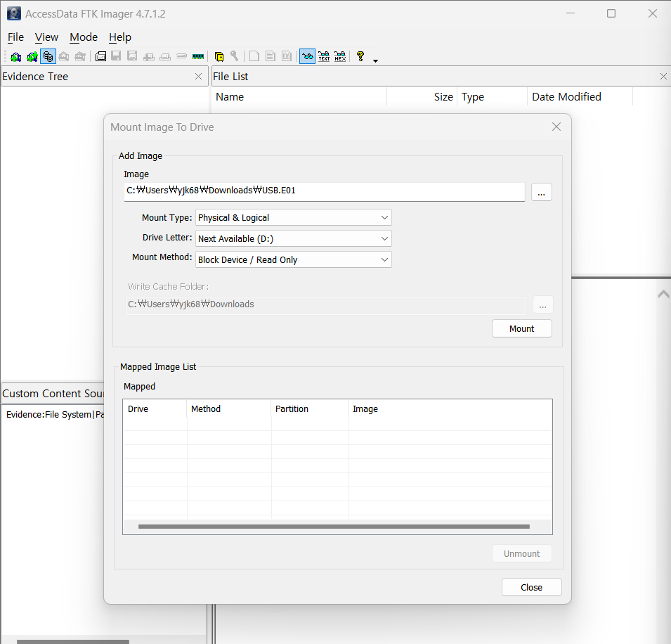Sort File List by Size column

click(x=422, y=97)
